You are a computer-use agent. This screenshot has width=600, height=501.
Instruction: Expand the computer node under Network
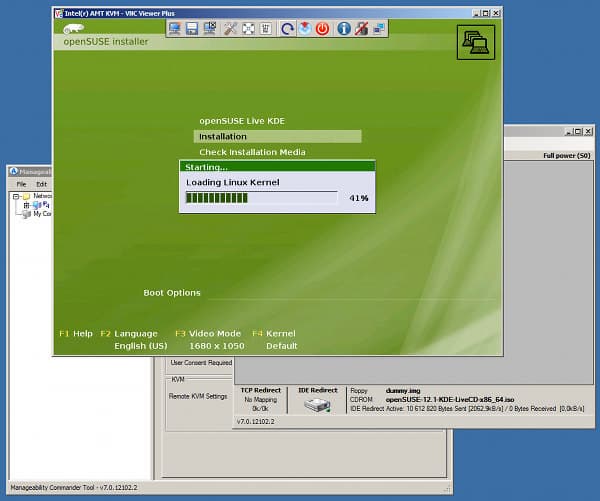pos(26,205)
